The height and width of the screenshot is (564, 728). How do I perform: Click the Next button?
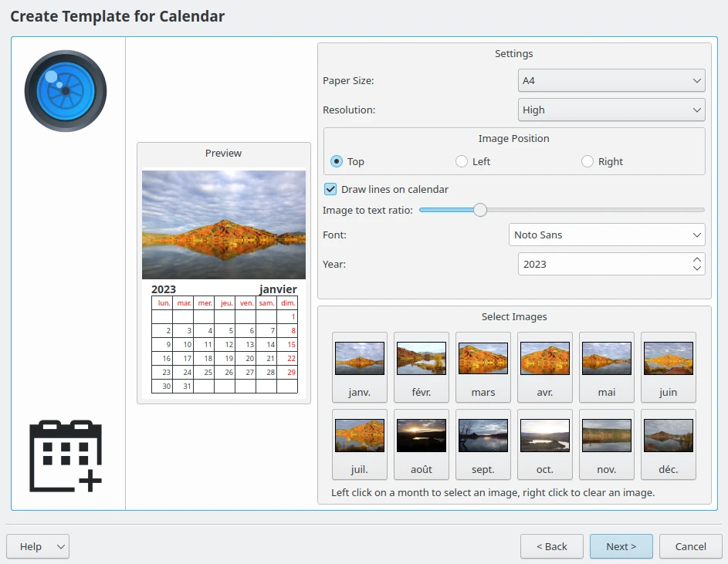pos(621,546)
